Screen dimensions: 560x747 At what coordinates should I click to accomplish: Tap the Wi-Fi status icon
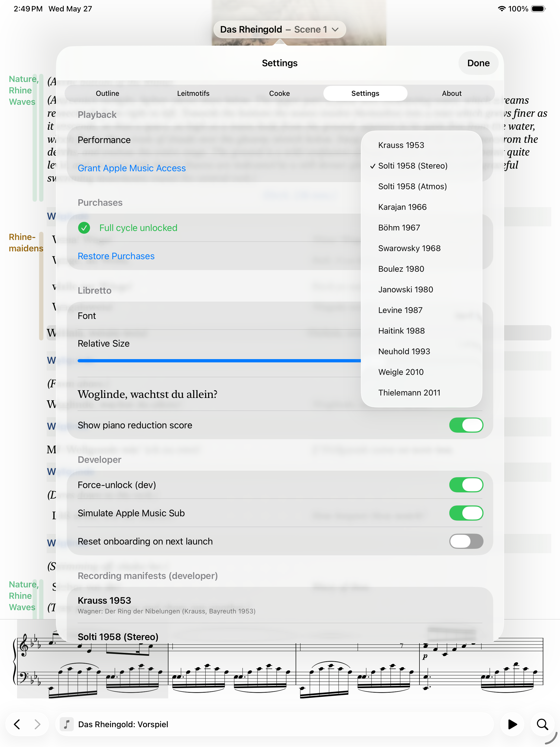coord(502,9)
